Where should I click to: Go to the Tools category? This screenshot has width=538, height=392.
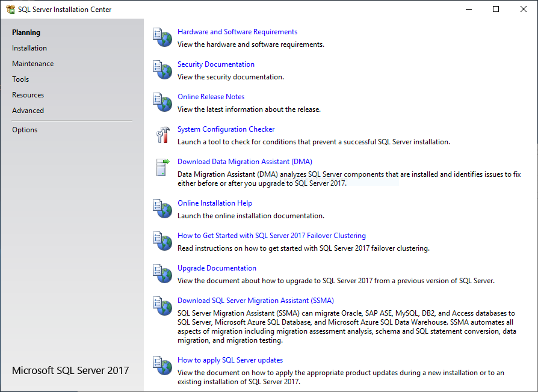[20, 79]
